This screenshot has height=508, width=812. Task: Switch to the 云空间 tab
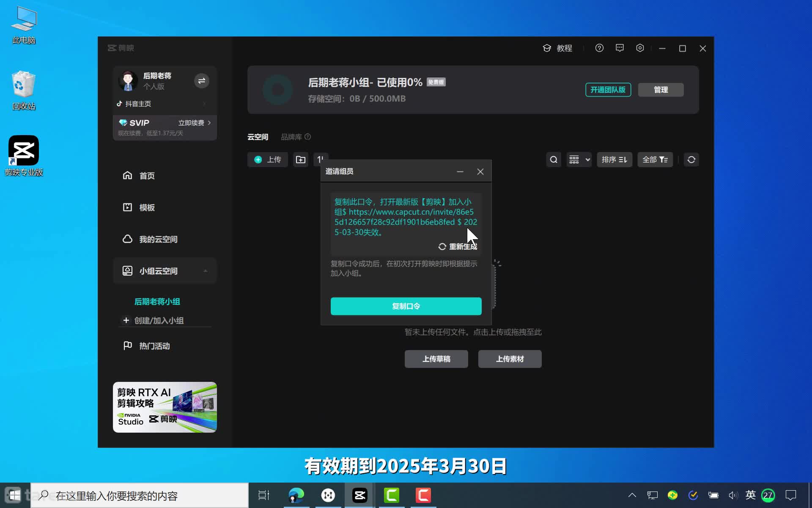point(258,137)
